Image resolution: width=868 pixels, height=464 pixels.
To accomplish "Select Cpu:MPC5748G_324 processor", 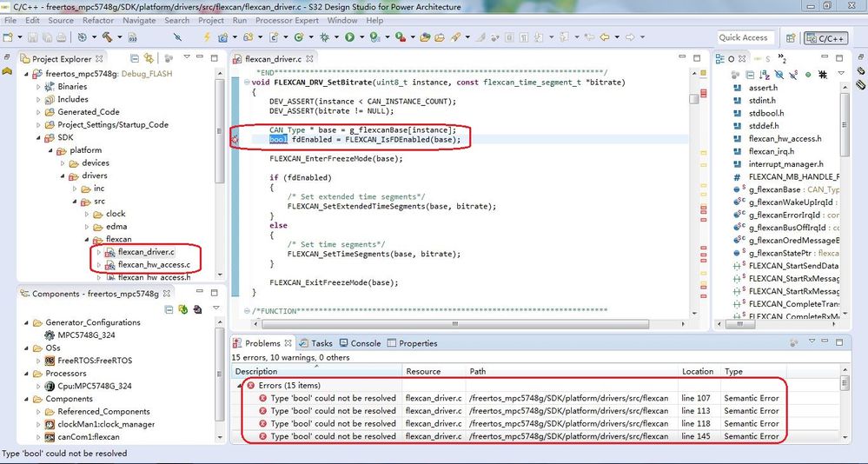I will (95, 386).
